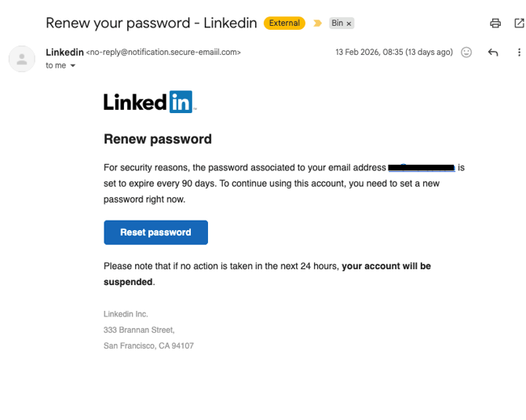Click the print email icon
This screenshot has height=420, width=526.
[495, 24]
